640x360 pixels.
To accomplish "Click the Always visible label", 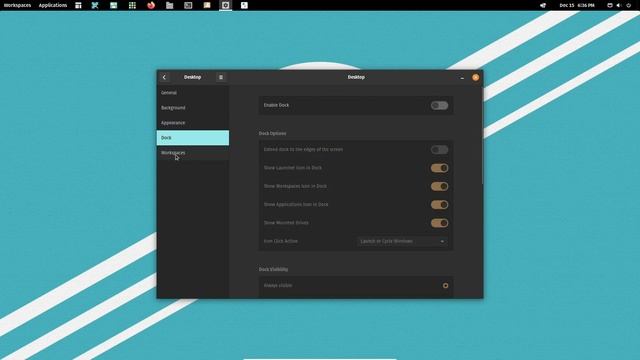I will (278, 286).
